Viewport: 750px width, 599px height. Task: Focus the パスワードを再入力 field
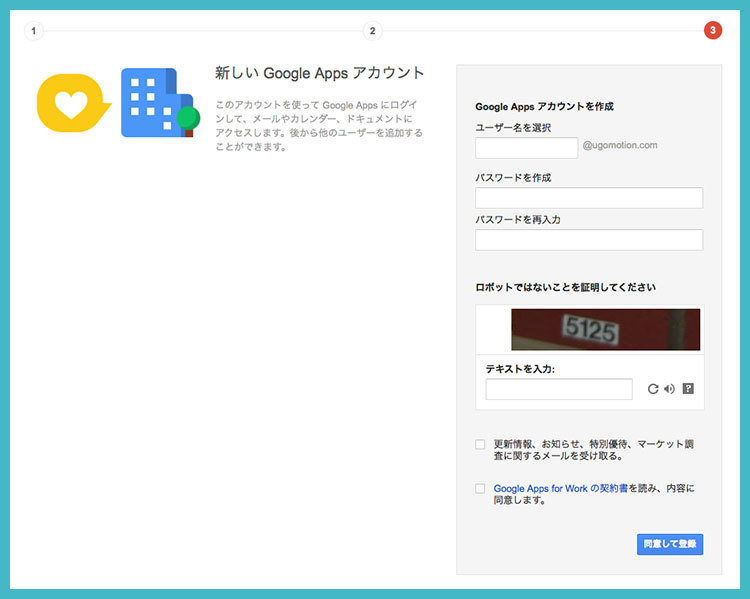click(589, 240)
